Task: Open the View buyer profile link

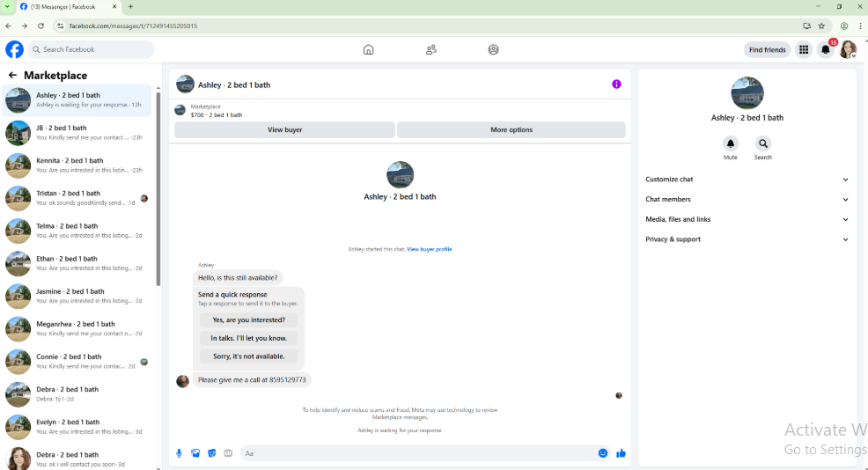Action: pyautogui.click(x=429, y=249)
